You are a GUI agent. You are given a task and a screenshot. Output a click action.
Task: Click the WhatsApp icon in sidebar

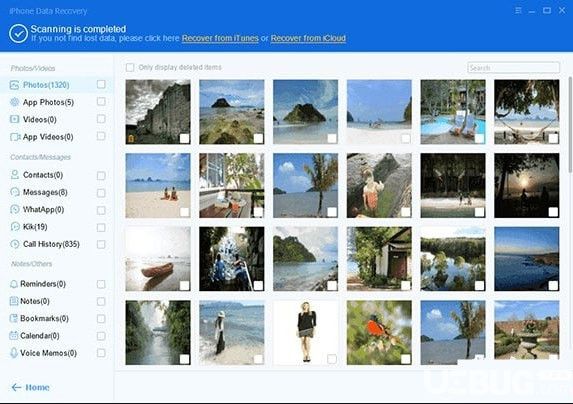tap(15, 209)
